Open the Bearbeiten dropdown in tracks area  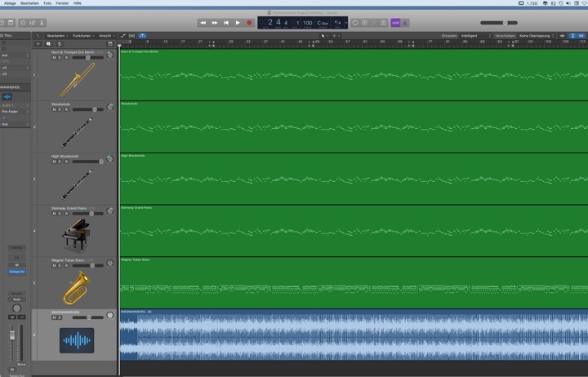coord(57,36)
